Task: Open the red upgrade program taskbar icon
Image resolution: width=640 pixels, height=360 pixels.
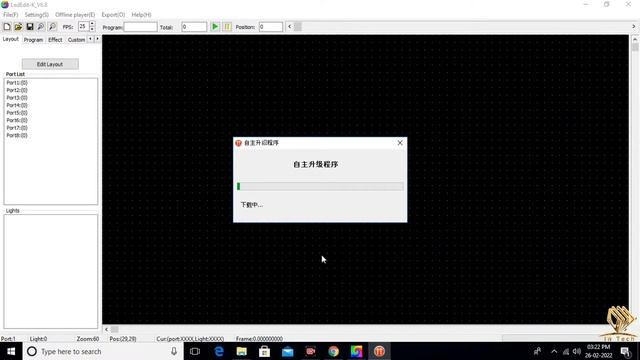Action: point(380,351)
